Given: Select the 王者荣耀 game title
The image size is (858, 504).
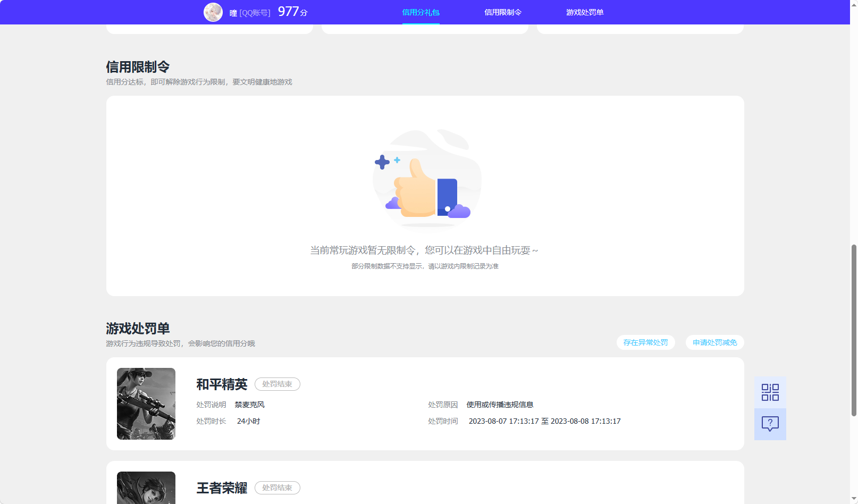Looking at the screenshot, I should point(221,488).
